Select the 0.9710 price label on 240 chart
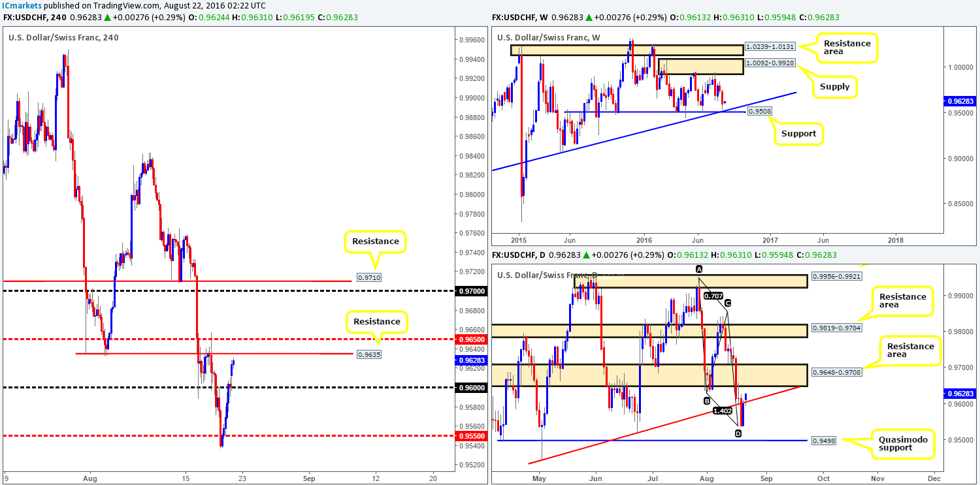Screen dimensions: 980x485 tap(369, 277)
